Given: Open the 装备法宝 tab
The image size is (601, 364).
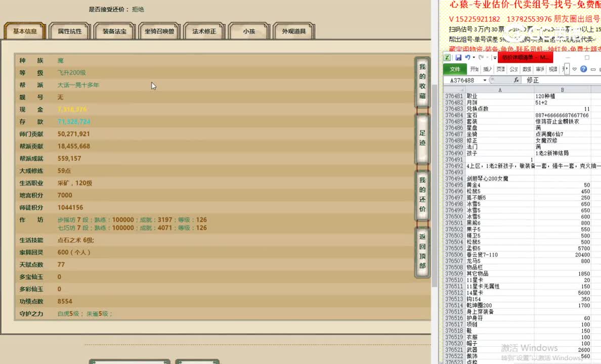Looking at the screenshot, I should (x=115, y=31).
